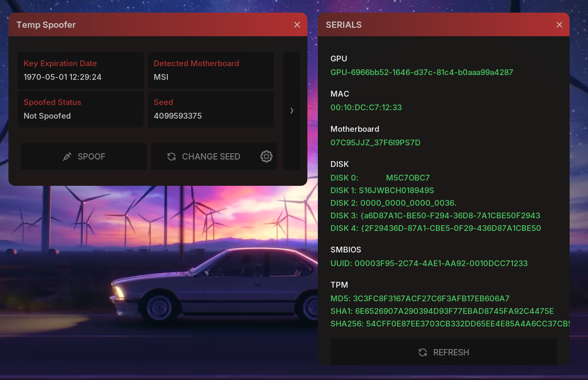Screen dimensions: 588x380
Task: Close the Temp Spoofer window
Action: [x=297, y=25]
